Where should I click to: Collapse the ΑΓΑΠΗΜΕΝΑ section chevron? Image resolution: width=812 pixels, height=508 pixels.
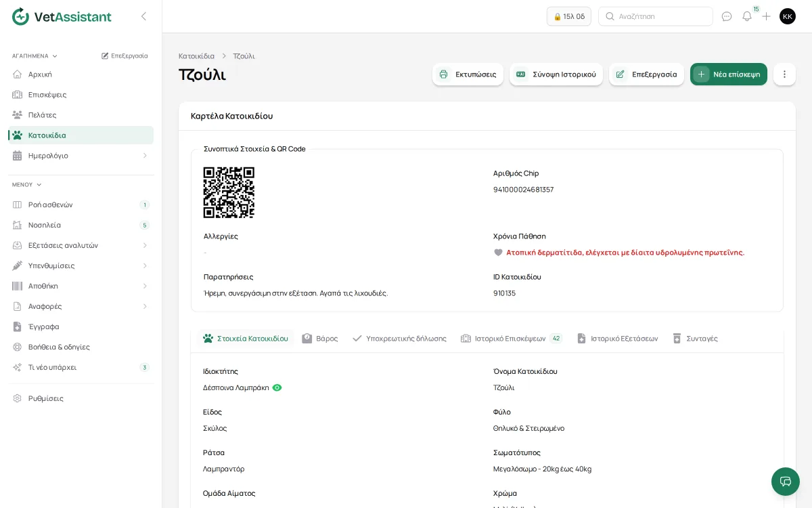(55, 56)
